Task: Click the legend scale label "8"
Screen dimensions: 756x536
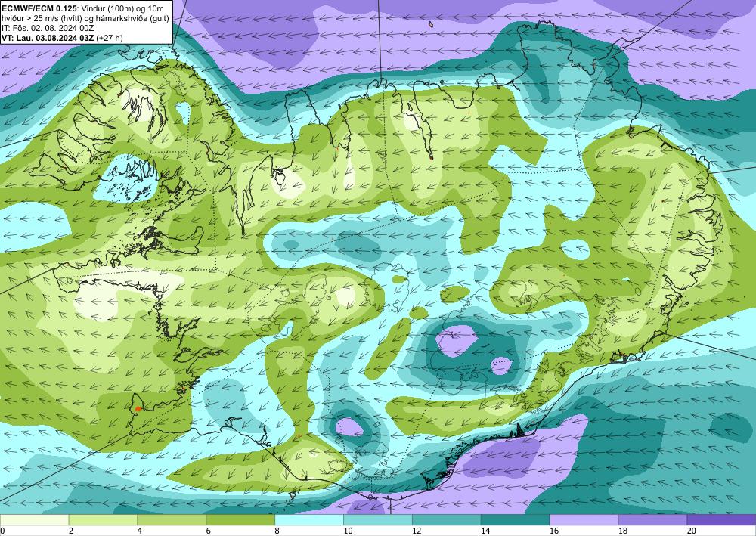Action: coord(277,531)
